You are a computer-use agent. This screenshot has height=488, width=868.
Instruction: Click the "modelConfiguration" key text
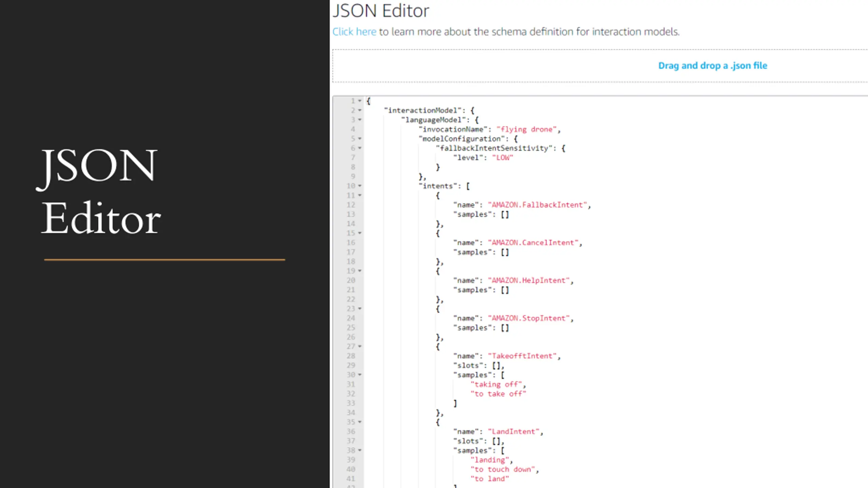point(461,139)
